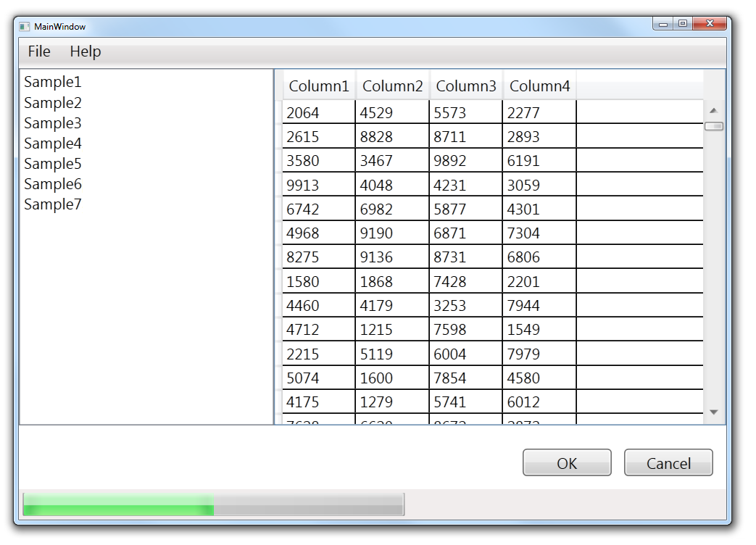Sort by the Column2 header
The image size is (756, 545).
coord(392,86)
